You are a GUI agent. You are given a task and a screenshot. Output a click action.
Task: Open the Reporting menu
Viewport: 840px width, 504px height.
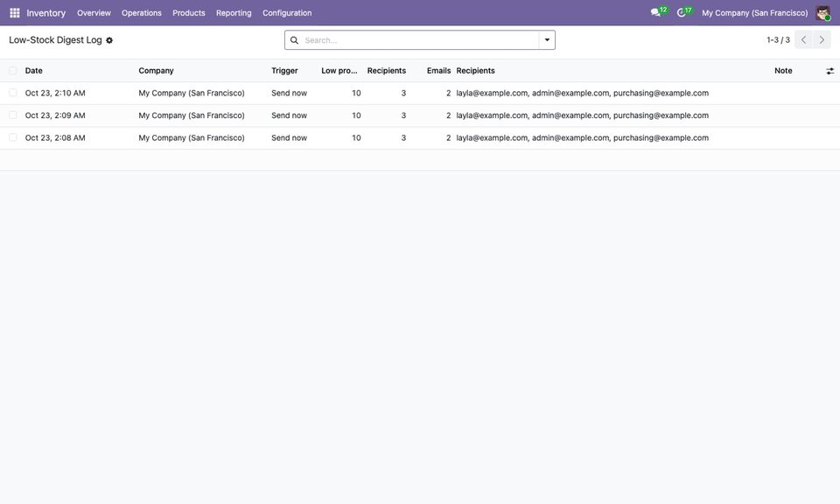click(234, 13)
